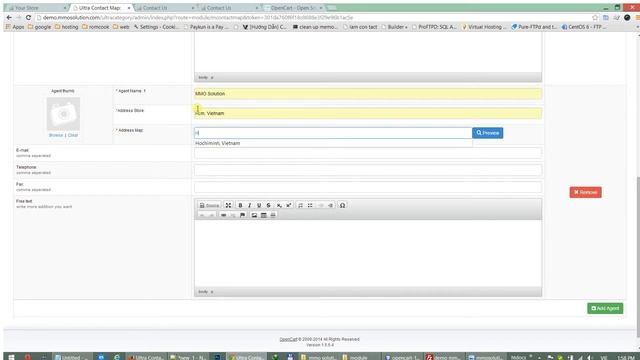Toggle Source view in Free text editor
The width and height of the screenshot is (640, 360).
209,205
